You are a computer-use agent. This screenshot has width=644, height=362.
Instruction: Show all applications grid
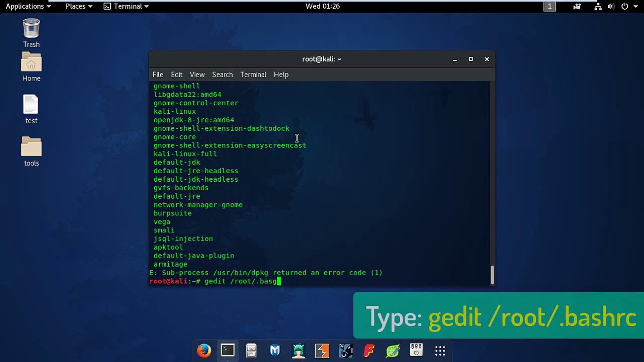(440, 351)
